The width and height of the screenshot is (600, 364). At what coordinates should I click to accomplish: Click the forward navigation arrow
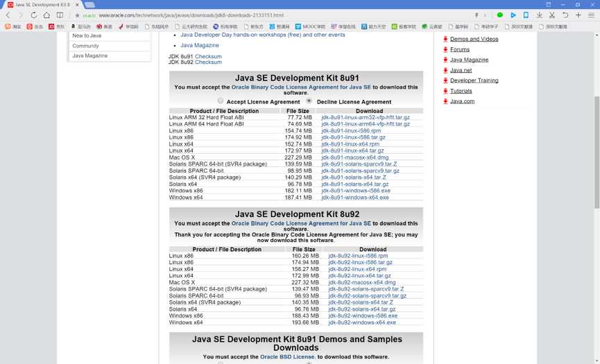[x=21, y=15]
